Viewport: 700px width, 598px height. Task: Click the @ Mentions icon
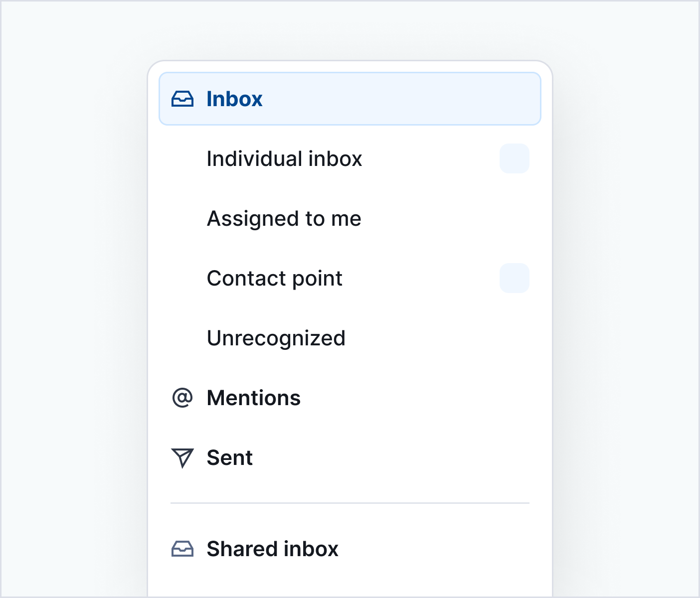click(182, 398)
